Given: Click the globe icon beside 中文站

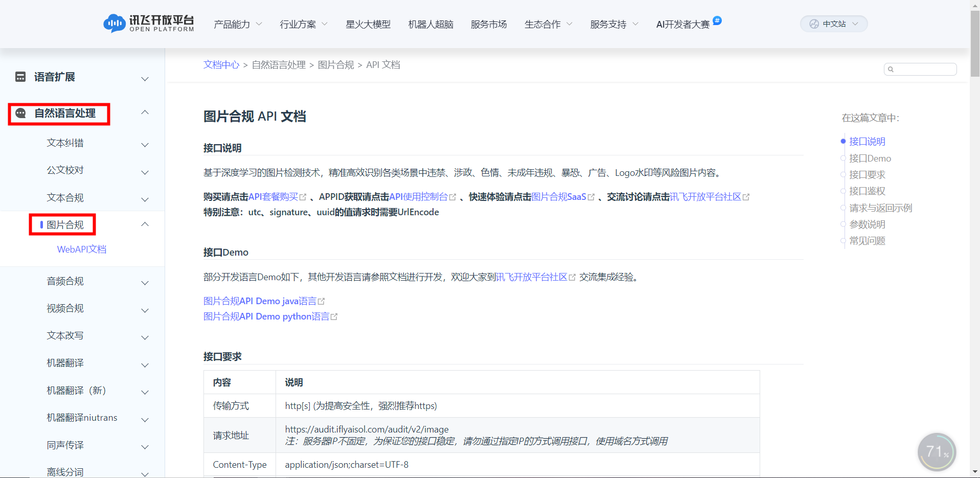Looking at the screenshot, I should click(814, 24).
